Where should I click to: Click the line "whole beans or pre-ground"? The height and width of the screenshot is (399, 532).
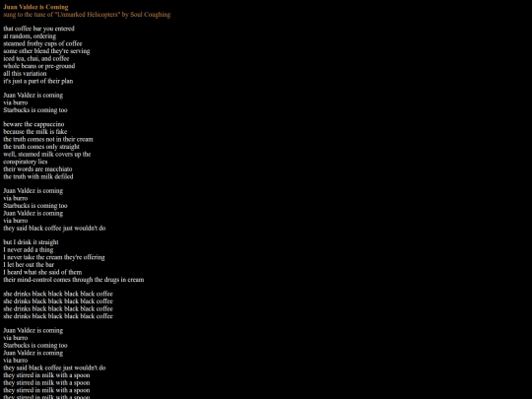pyautogui.click(x=39, y=66)
